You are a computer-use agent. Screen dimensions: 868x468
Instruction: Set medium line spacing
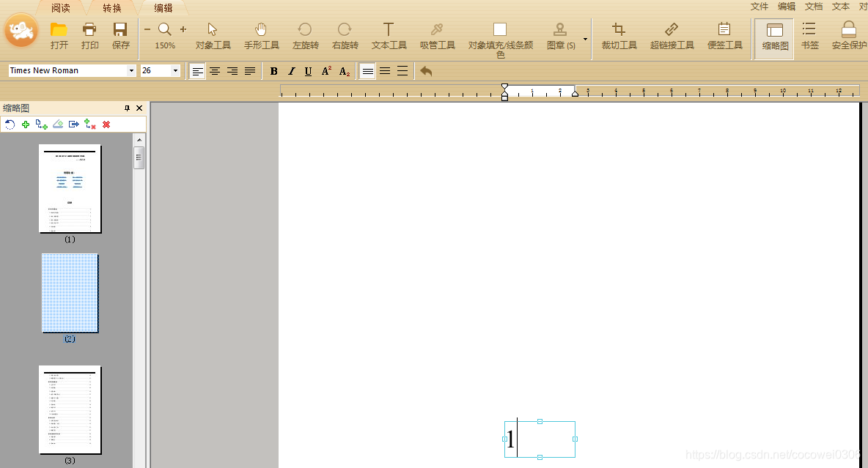385,71
